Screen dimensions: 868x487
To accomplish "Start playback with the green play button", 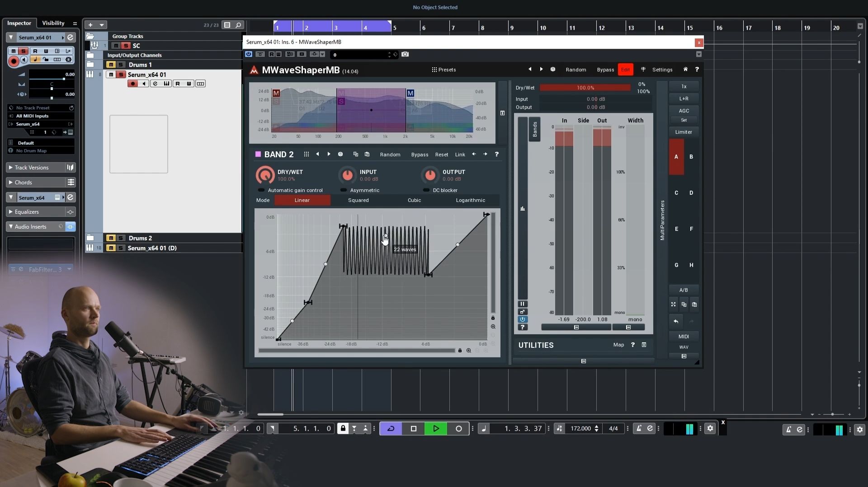I will tap(436, 429).
